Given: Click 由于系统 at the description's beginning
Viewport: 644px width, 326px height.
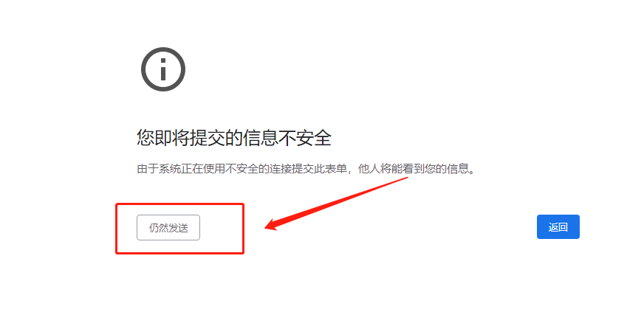Looking at the screenshot, I should tap(159, 169).
